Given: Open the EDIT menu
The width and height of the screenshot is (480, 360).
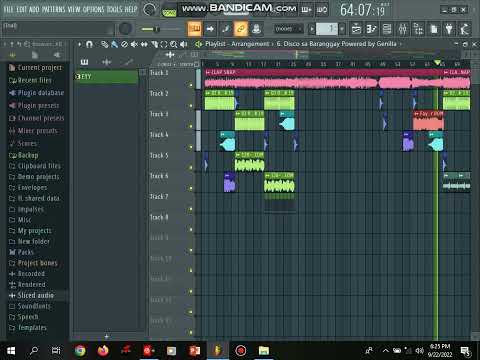Looking at the screenshot, I should tap(22, 9).
